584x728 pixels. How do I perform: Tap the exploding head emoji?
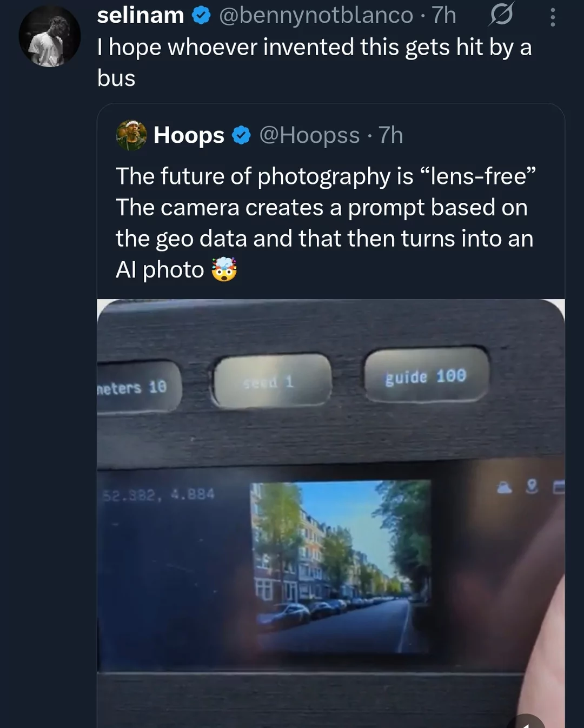[x=224, y=269]
